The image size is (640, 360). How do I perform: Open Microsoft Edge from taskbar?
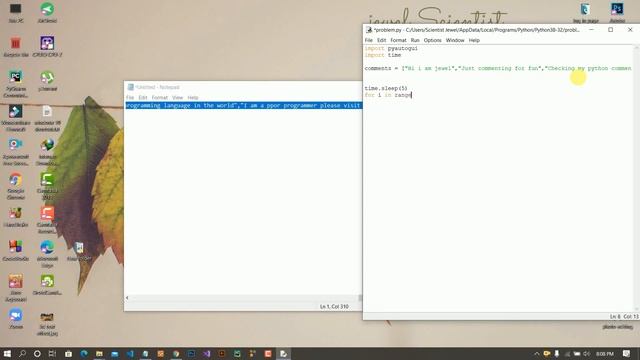84,353
